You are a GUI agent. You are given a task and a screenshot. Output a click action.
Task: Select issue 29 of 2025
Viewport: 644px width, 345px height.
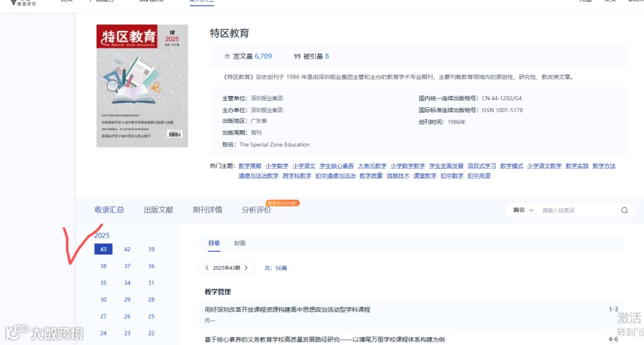(128, 300)
